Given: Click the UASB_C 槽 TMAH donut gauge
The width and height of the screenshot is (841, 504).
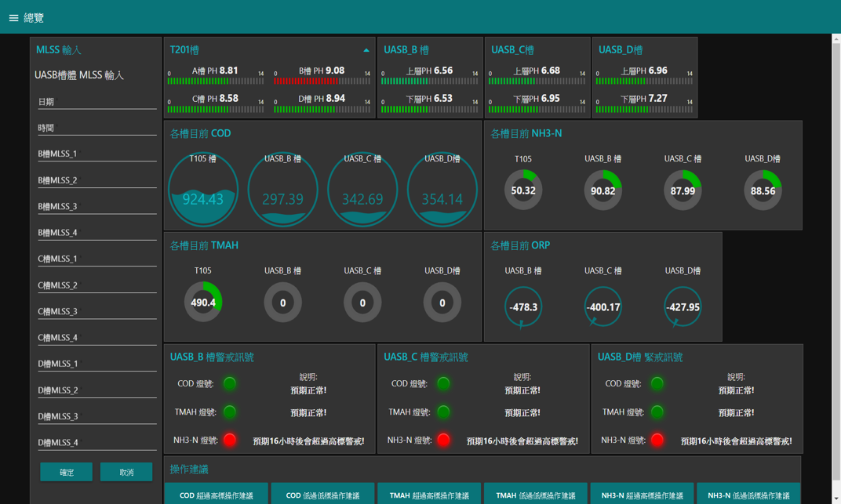Looking at the screenshot, I should 362,302.
